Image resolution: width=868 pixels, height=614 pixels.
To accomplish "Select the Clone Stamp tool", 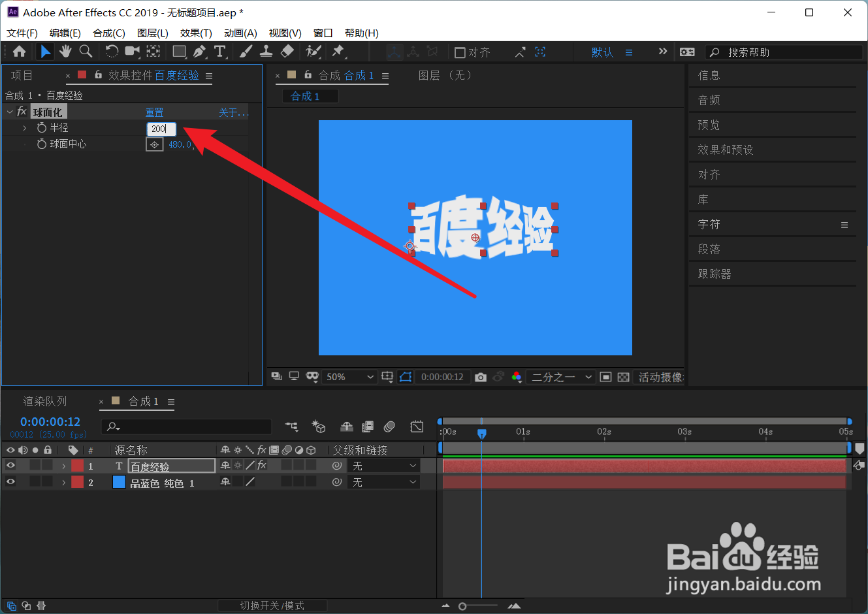I will coord(266,52).
